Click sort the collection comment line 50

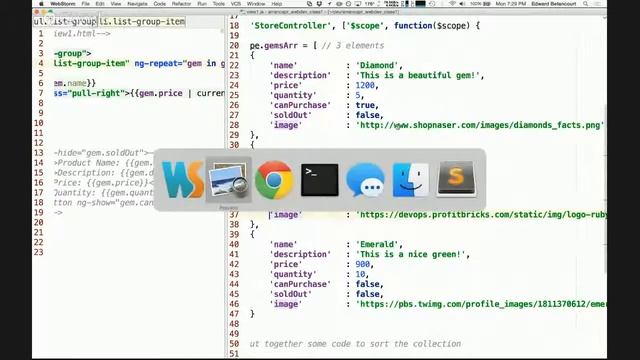(x=355, y=344)
